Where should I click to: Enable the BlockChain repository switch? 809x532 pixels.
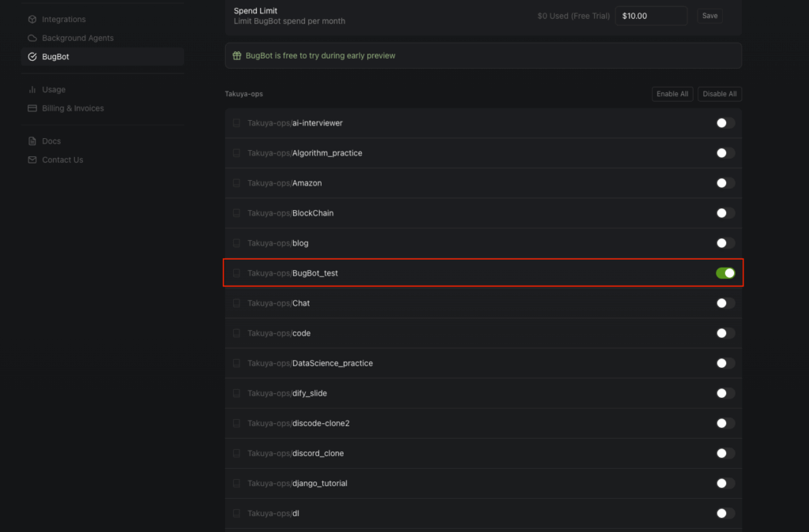pos(725,213)
